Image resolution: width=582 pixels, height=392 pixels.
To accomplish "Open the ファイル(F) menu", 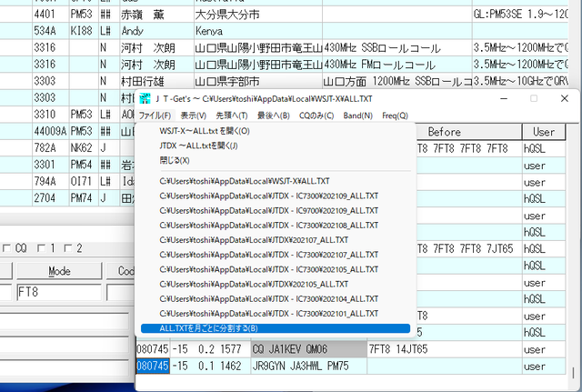I will coord(155,116).
